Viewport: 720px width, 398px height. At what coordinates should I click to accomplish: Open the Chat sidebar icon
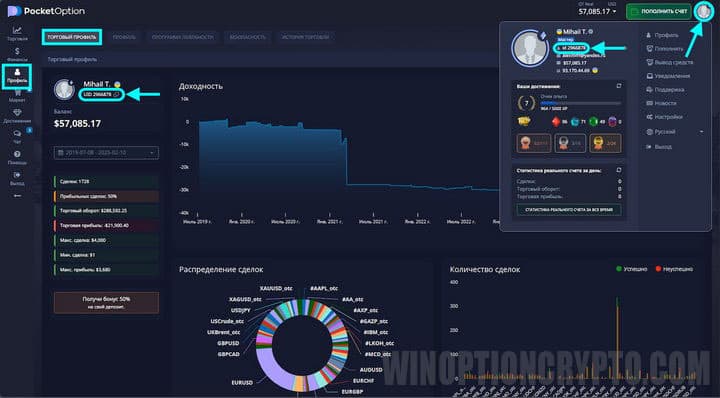point(17,134)
